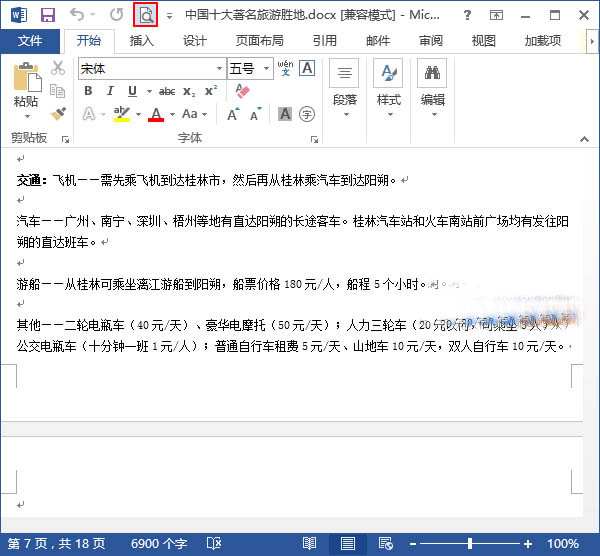This screenshot has height=556, width=600.
Task: Clear all formatting with eraser icon
Action: point(242,91)
